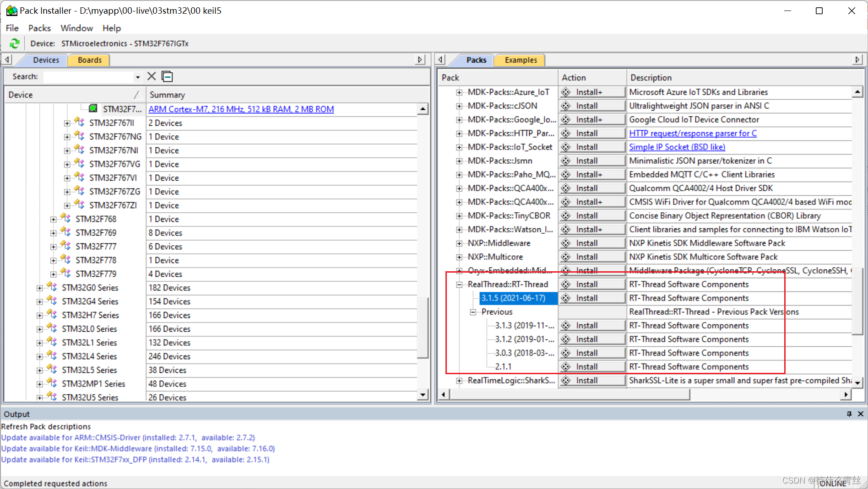Sort by the Device column header

coord(75,95)
